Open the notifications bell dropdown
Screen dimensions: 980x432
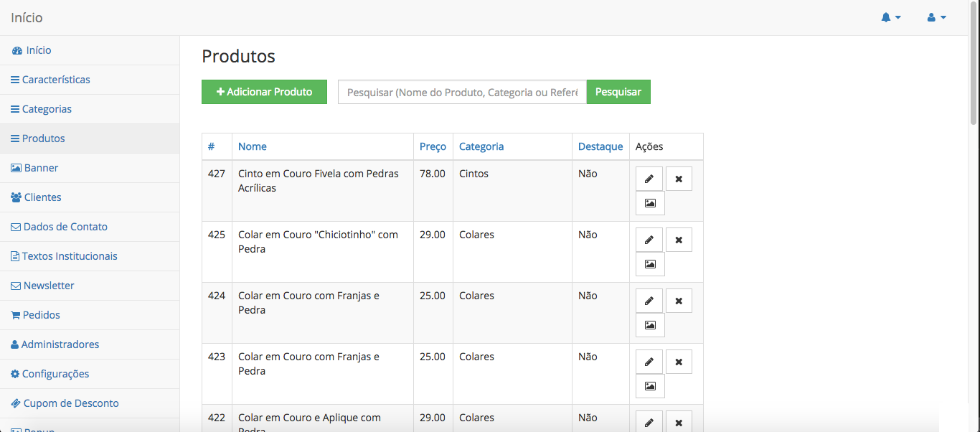click(x=890, y=17)
